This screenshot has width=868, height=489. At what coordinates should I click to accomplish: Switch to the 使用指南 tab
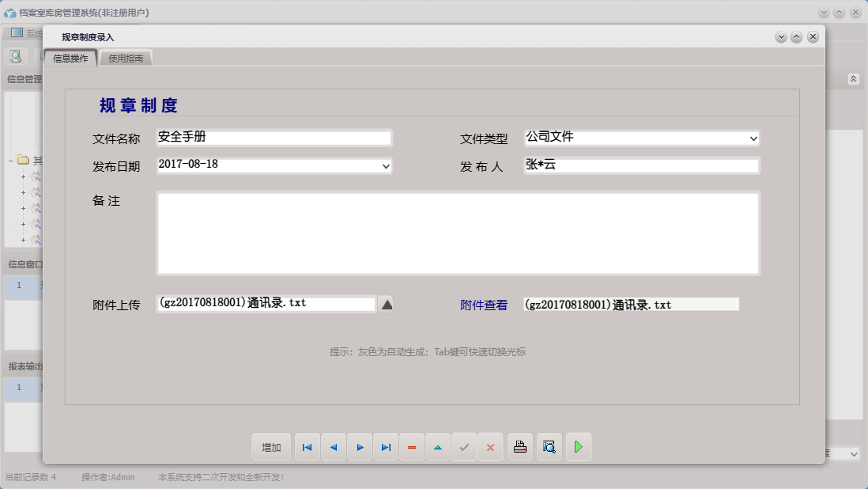point(126,58)
